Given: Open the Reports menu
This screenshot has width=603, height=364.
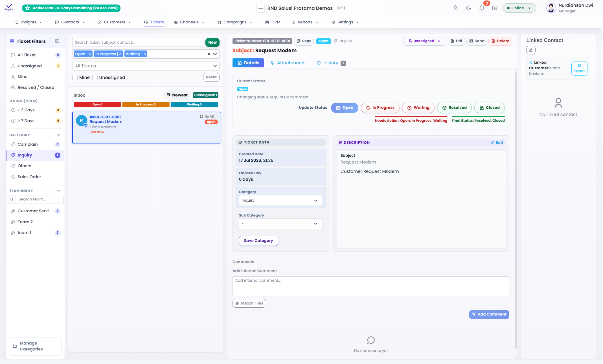Looking at the screenshot, I should (x=305, y=22).
